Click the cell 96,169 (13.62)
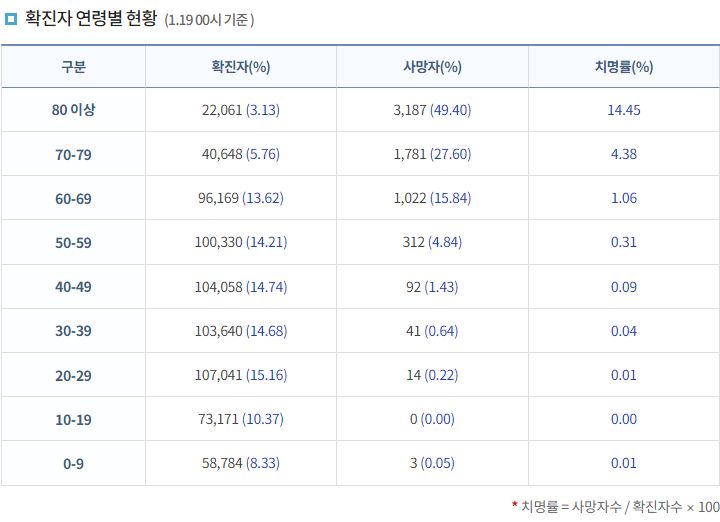Screen dimensions: 720x522 click(x=241, y=198)
